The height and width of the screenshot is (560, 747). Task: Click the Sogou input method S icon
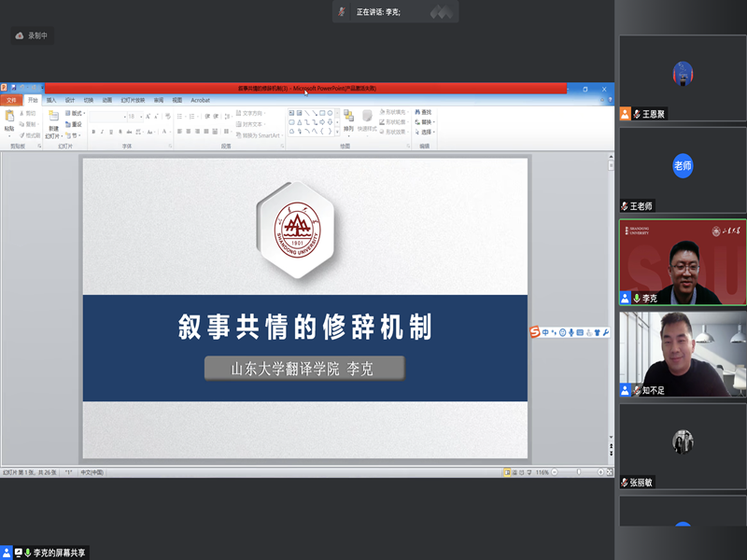tap(535, 332)
